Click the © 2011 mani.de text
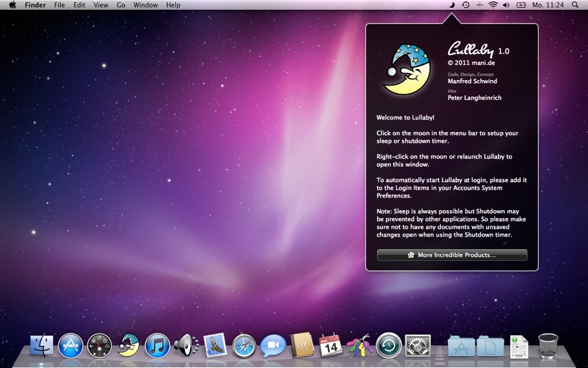This screenshot has height=368, width=588. click(471, 63)
